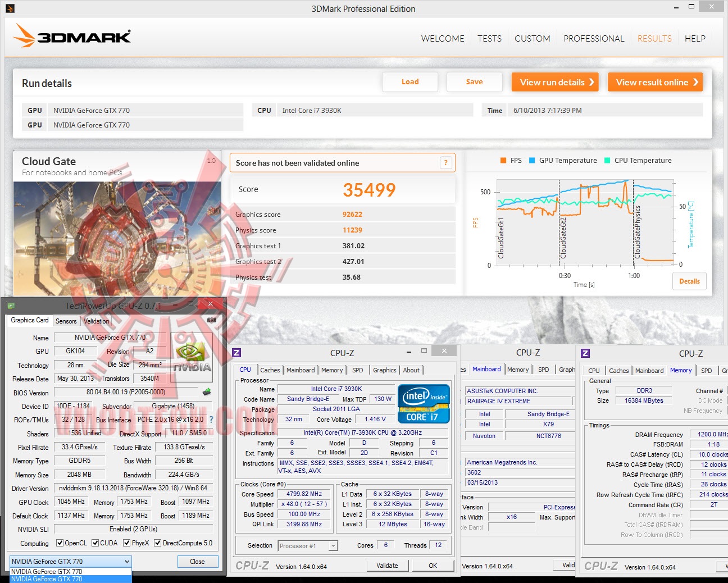Image resolution: width=728 pixels, height=583 pixels.
Task: Click the Core Speed value 4799.82 MHz
Action: [304, 494]
